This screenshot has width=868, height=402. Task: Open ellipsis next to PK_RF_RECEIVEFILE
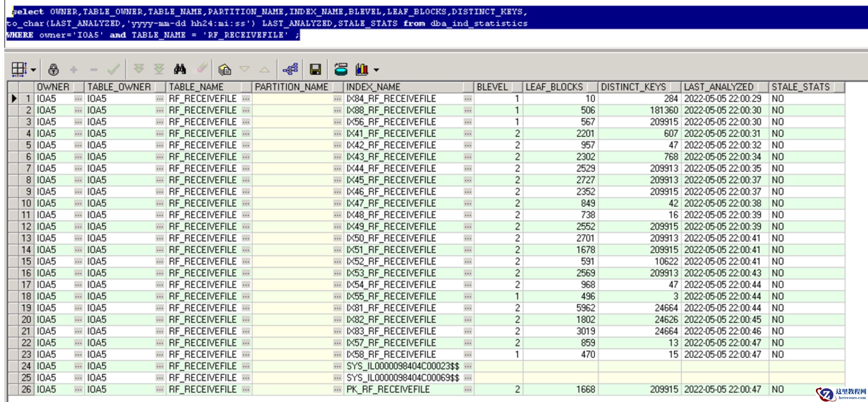click(468, 390)
